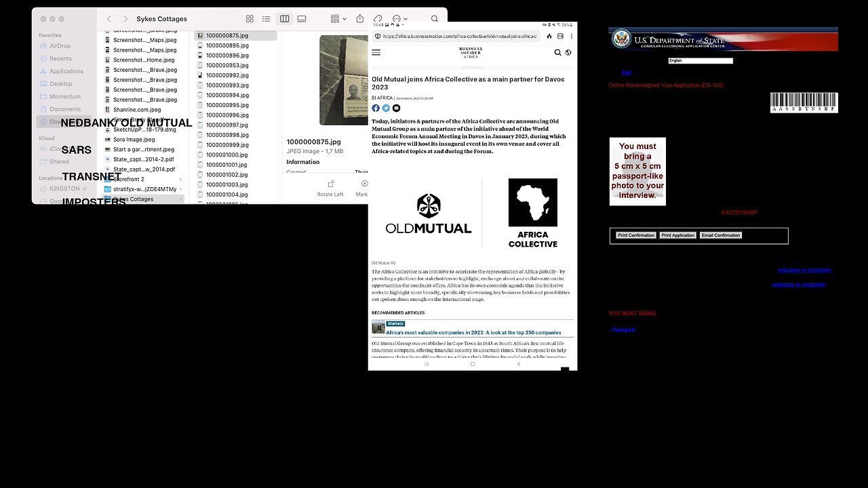Click the Print Confirmation button
This screenshot has width=868, height=488.
[636, 235]
